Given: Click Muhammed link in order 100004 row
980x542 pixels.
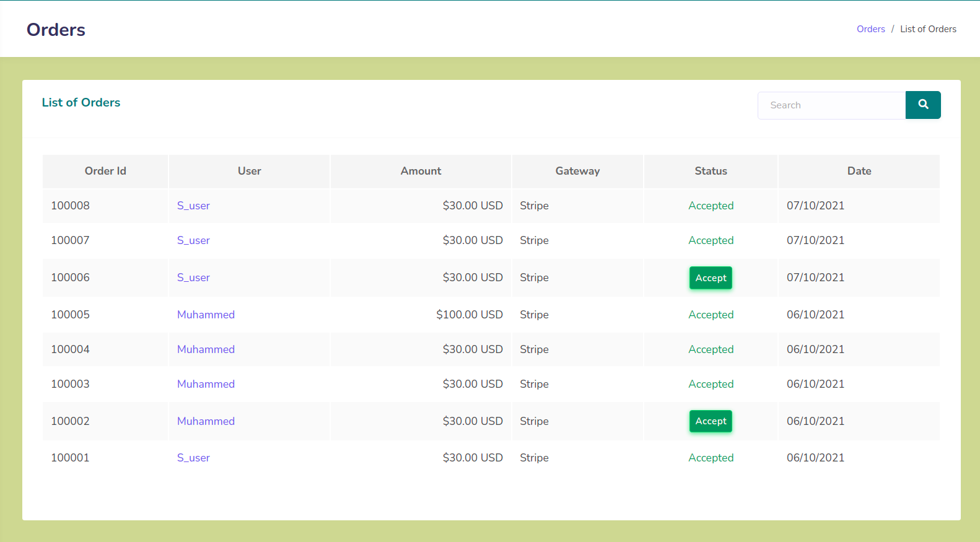Looking at the screenshot, I should (206, 349).
